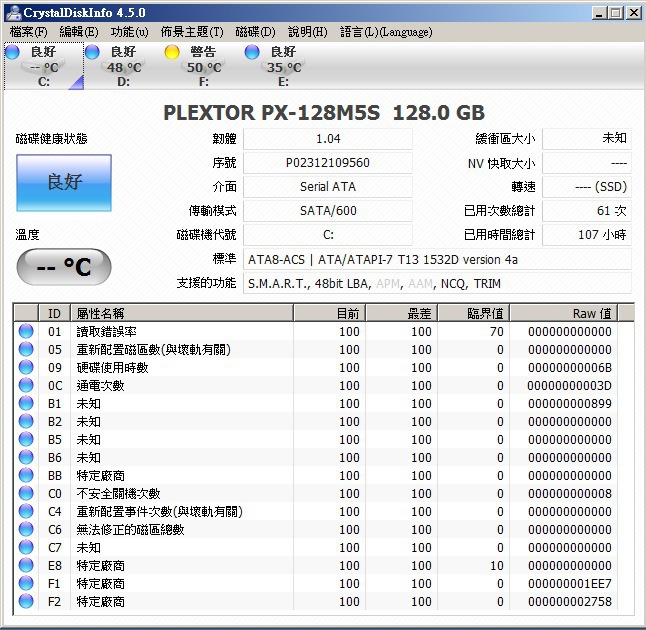Screen dimensions: 646x630
Task: Click status orb of attribute 0C 通電次數
Action: [26, 385]
